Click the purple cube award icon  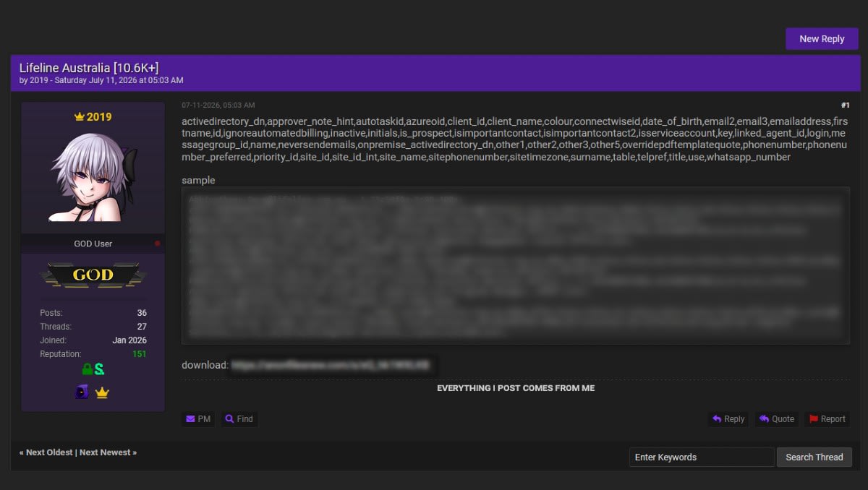click(82, 392)
